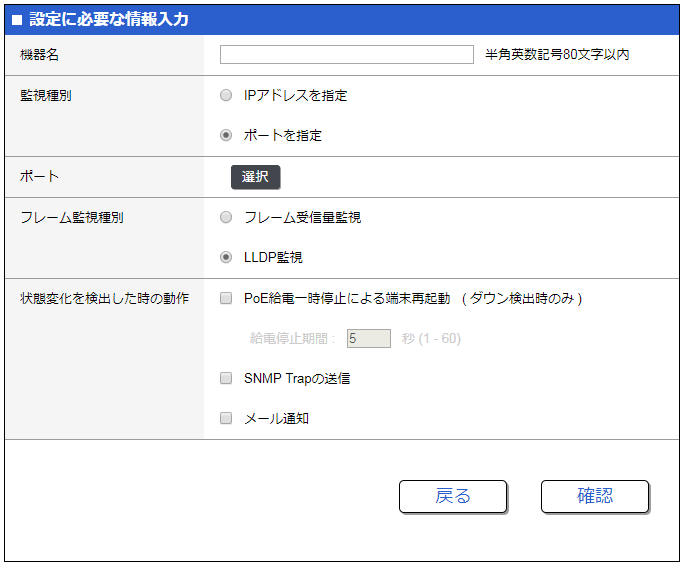Screen dimensions: 684x565
Task: Click the white square icon in header
Action: (16, 20)
